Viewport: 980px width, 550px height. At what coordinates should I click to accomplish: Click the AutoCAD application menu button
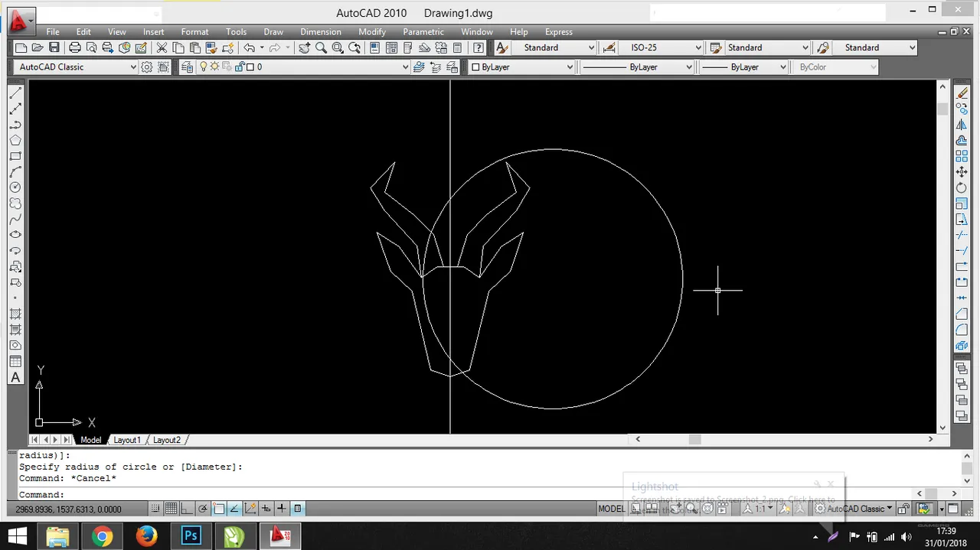(x=21, y=20)
